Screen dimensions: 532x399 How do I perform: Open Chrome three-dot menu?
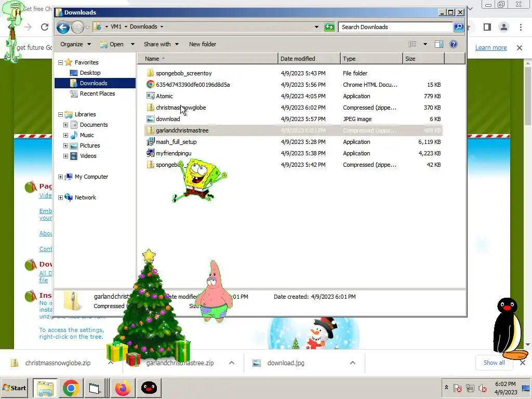pos(521,27)
